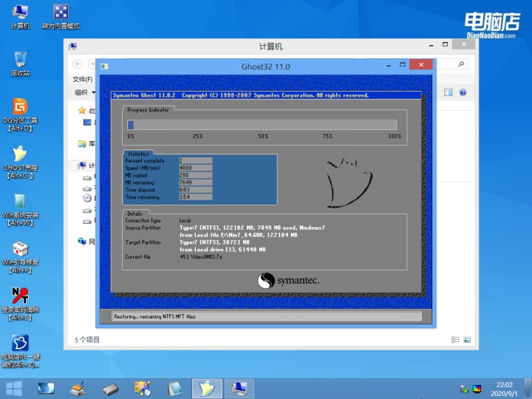Click the Ghost progress indicator bar
This screenshot has width=532, height=399.
262,125
